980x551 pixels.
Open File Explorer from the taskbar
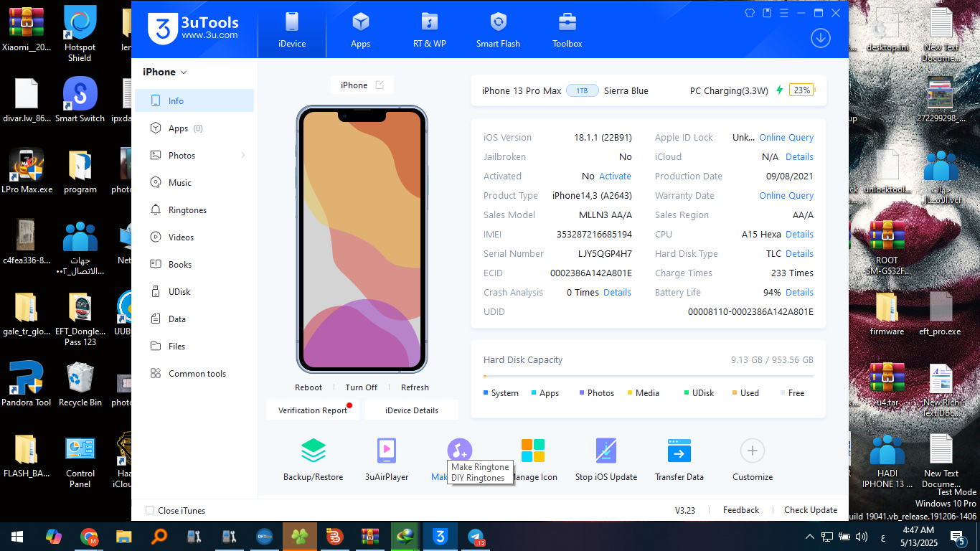(124, 537)
